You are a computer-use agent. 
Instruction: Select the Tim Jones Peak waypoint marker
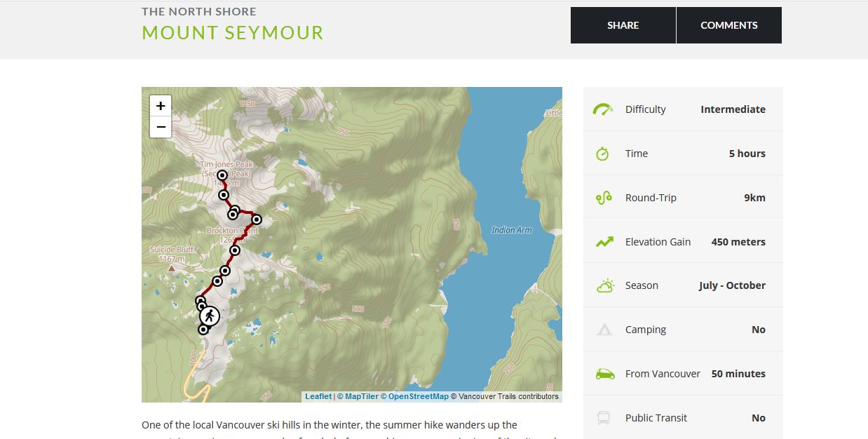pyautogui.click(x=222, y=175)
